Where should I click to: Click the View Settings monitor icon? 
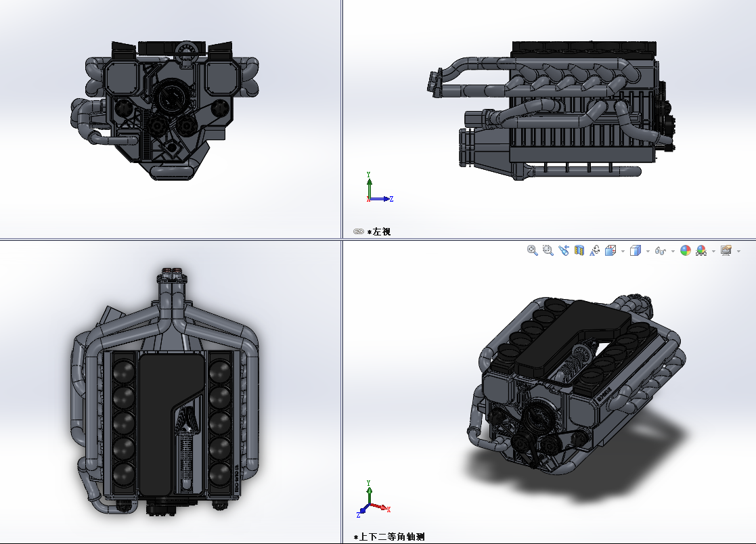(x=726, y=250)
